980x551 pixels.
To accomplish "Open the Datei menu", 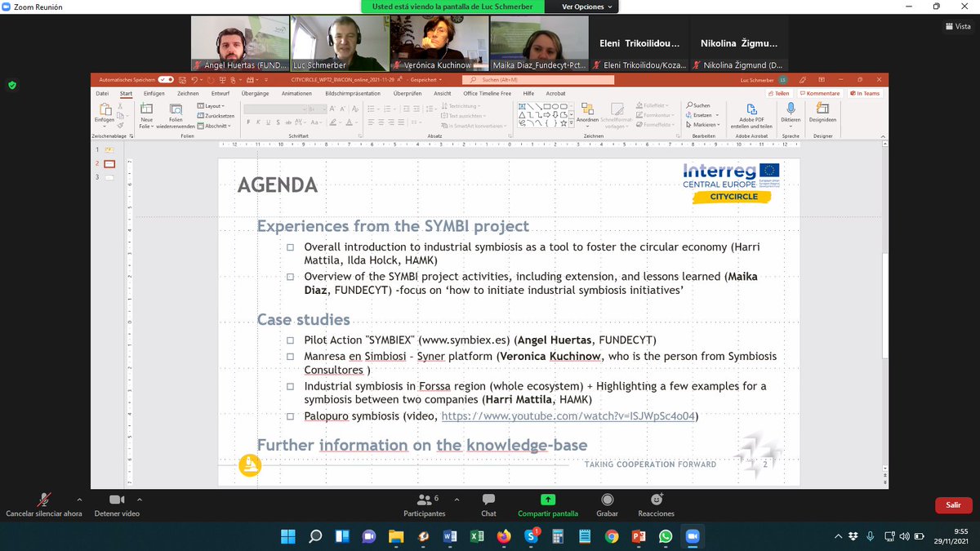I will point(102,94).
